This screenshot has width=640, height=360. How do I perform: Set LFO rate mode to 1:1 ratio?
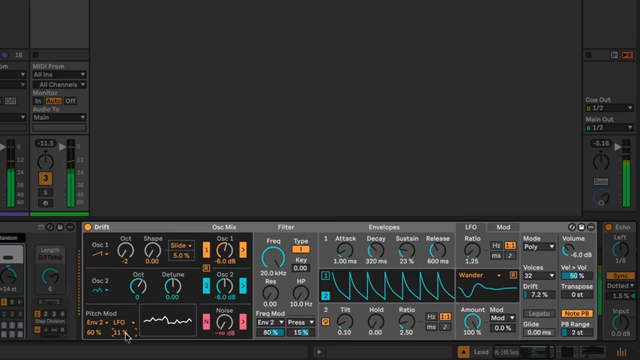[510, 246]
